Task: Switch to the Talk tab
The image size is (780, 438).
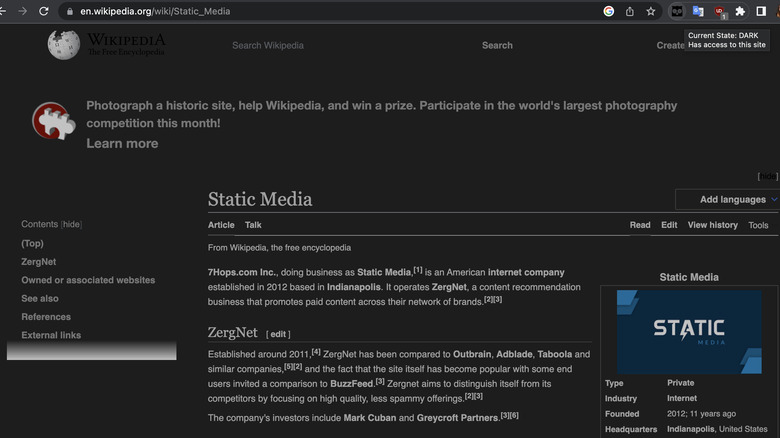Action: (253, 226)
